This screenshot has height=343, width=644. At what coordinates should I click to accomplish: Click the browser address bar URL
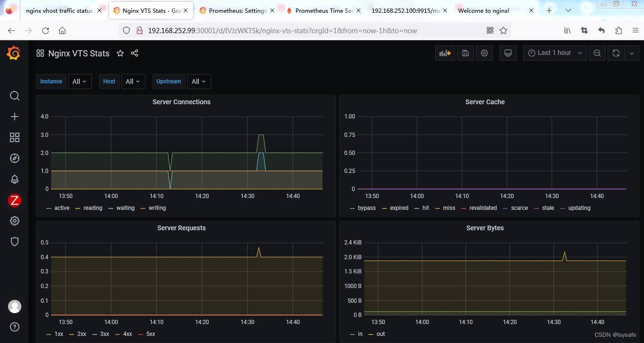pos(282,30)
